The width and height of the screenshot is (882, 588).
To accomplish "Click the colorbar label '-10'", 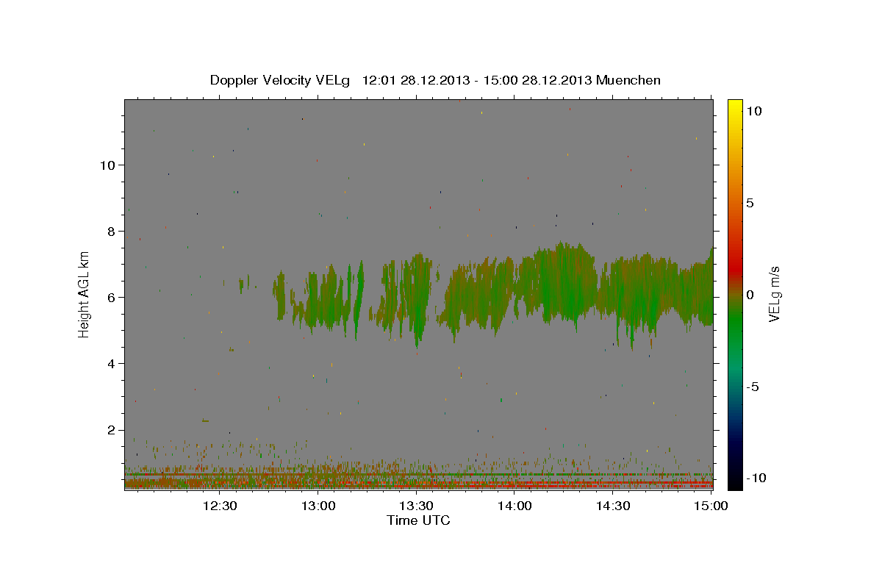I will coord(756,478).
